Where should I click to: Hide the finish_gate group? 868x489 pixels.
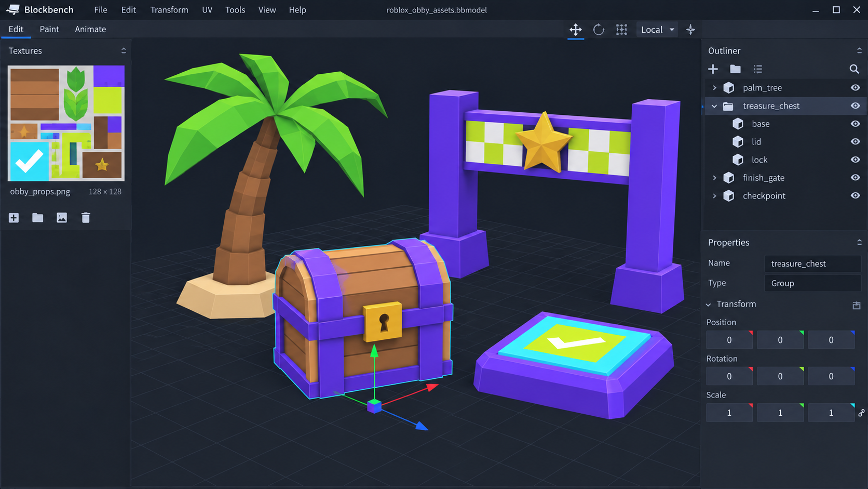(x=855, y=177)
